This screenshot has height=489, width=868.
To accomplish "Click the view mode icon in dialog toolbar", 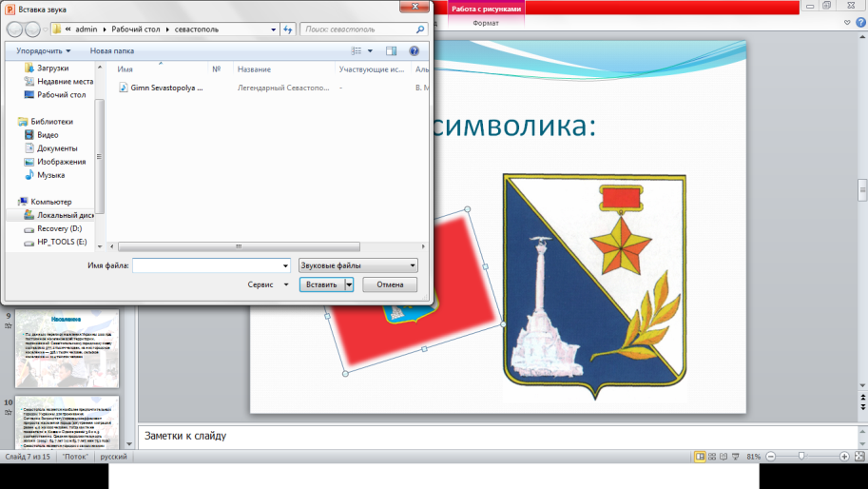I will point(356,51).
